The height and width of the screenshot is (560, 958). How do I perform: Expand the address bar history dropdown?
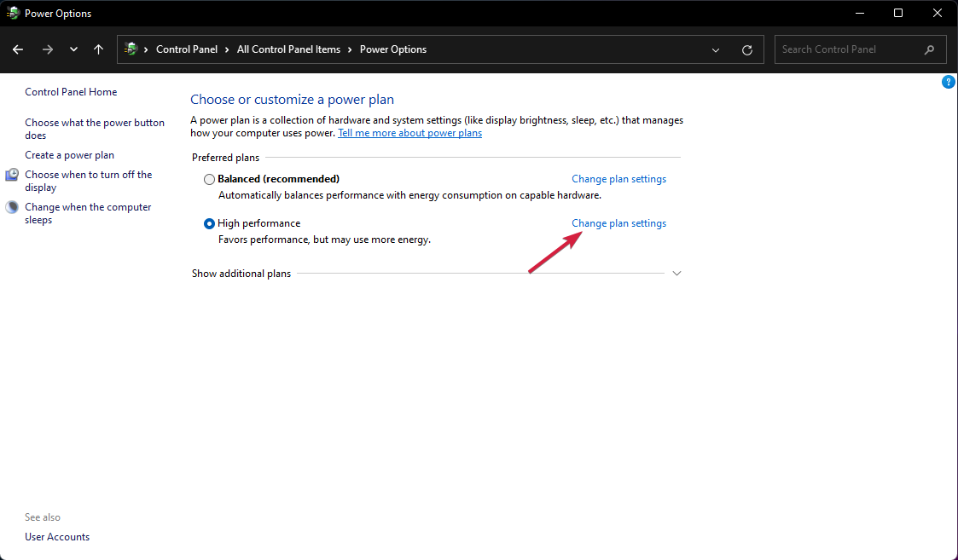(x=716, y=49)
